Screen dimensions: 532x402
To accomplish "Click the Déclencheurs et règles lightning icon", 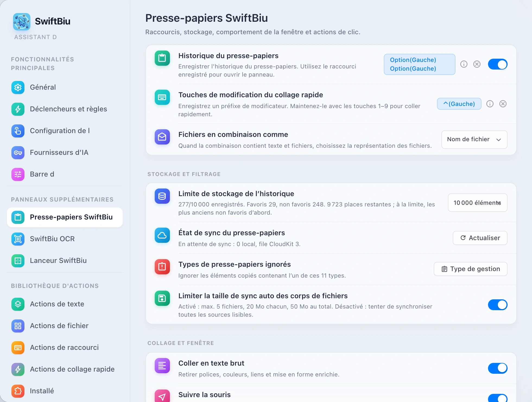I will [x=18, y=109].
